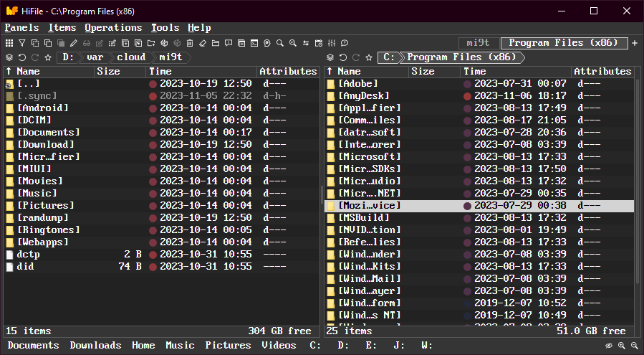Click the plus icon to add new tab
The height and width of the screenshot is (355, 644).
(x=635, y=43)
